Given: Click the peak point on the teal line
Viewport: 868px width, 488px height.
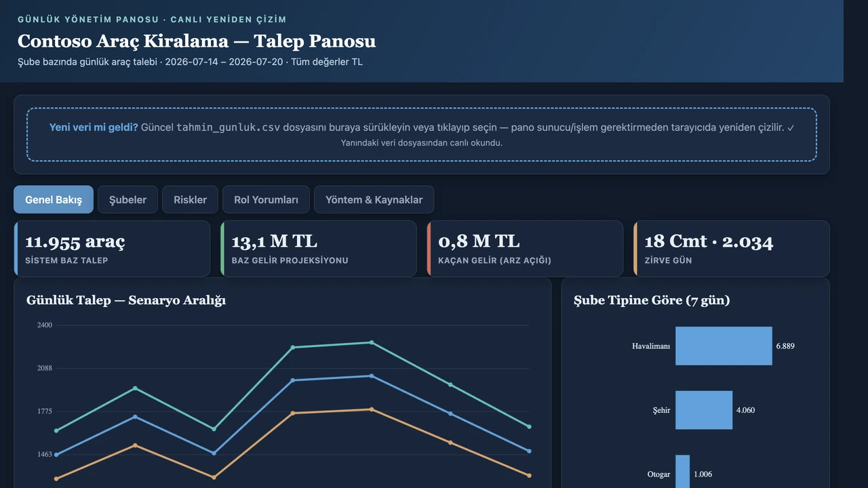Looking at the screenshot, I should (x=371, y=342).
